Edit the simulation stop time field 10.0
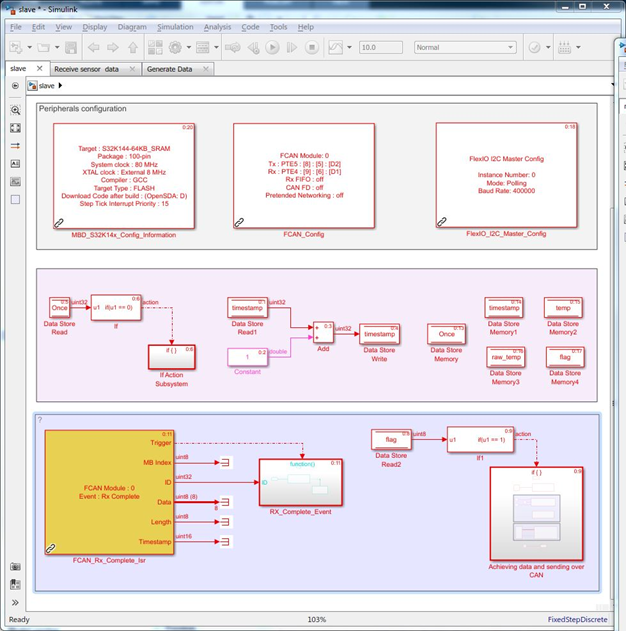The image size is (626, 631). tap(380, 47)
